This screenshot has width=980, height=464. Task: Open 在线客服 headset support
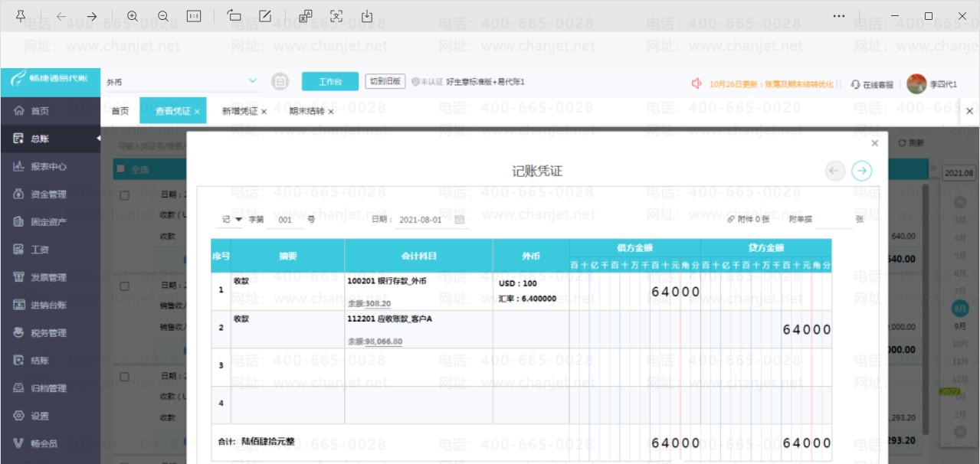[872, 84]
